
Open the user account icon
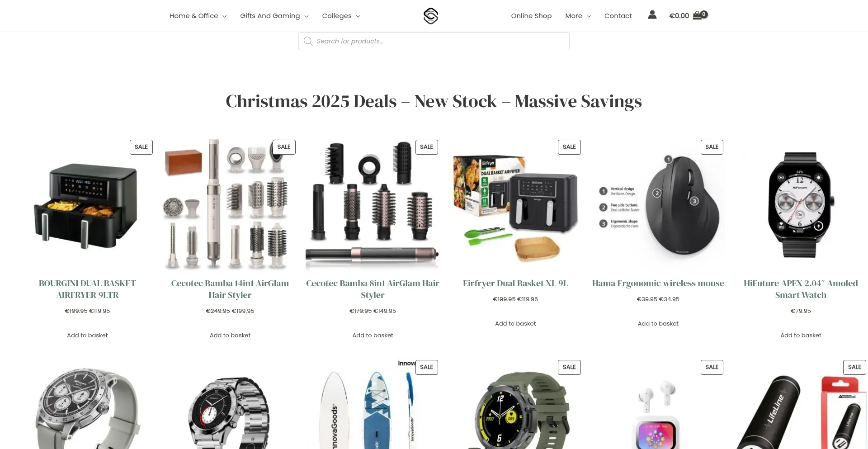[x=652, y=15]
